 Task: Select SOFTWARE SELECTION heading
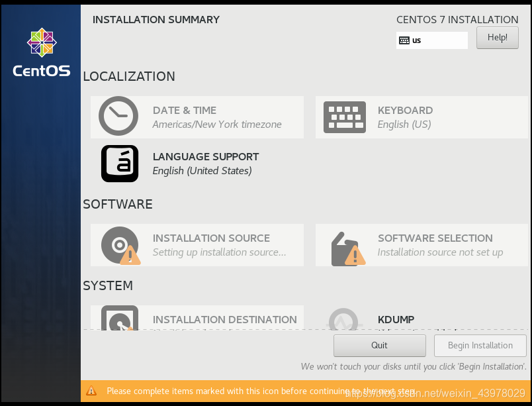click(x=435, y=238)
